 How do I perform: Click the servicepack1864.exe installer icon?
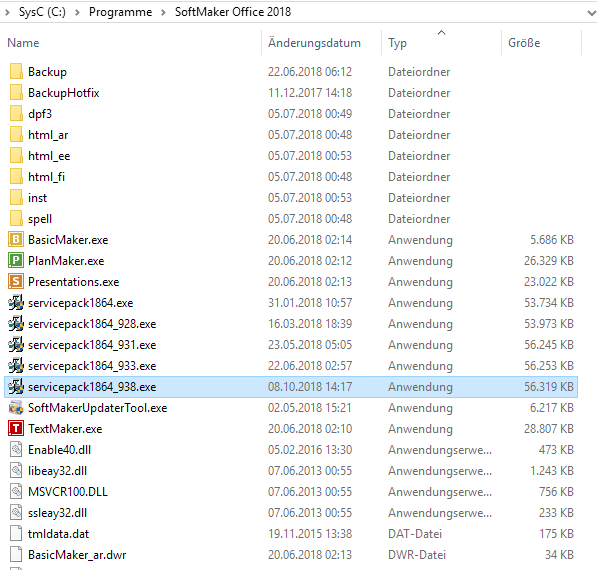point(16,303)
